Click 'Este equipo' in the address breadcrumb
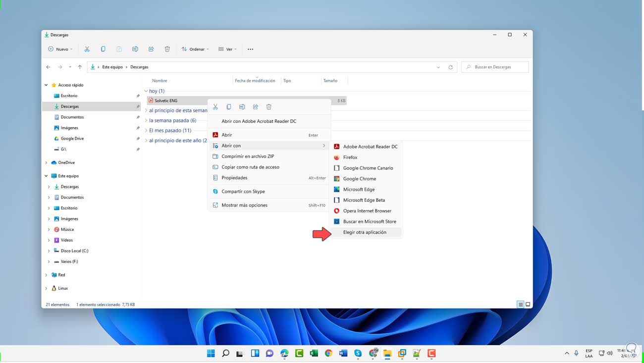The height and width of the screenshot is (363, 644). 112,67
